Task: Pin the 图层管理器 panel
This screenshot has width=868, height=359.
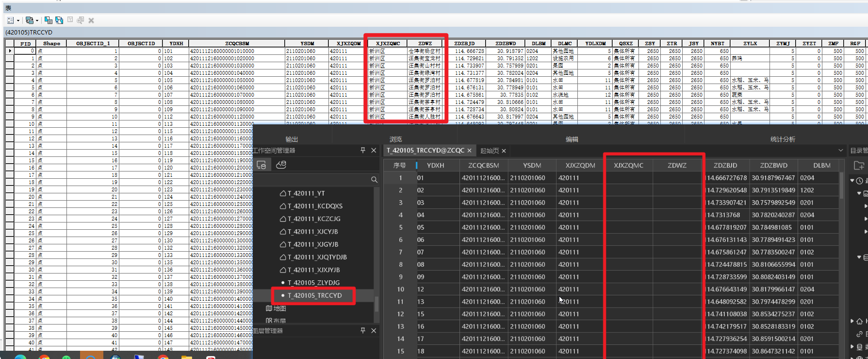Action: click(363, 330)
